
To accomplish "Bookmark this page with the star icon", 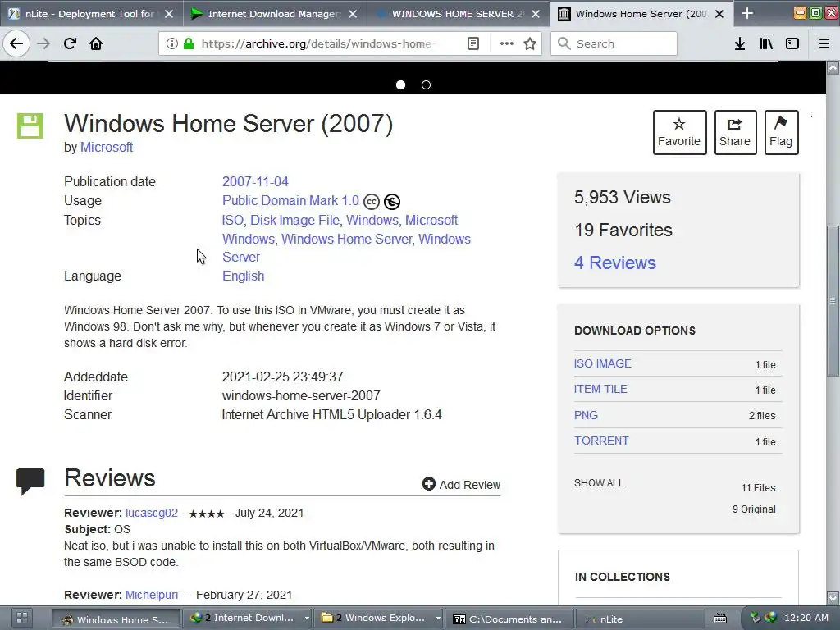I will point(530,43).
